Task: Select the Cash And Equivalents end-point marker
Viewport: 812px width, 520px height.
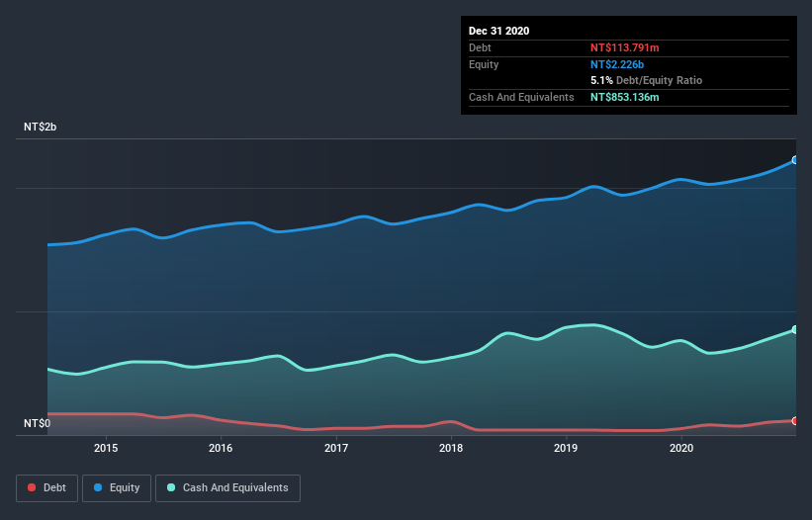Action: point(795,329)
